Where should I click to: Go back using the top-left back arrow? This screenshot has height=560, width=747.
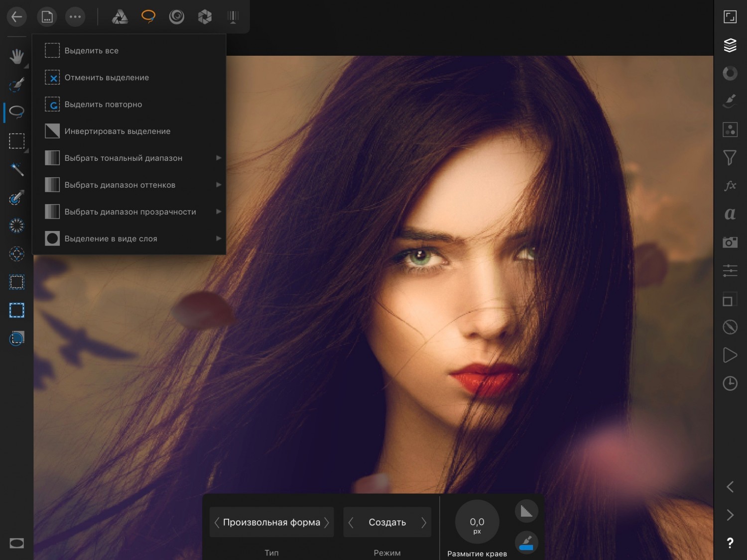(x=16, y=17)
